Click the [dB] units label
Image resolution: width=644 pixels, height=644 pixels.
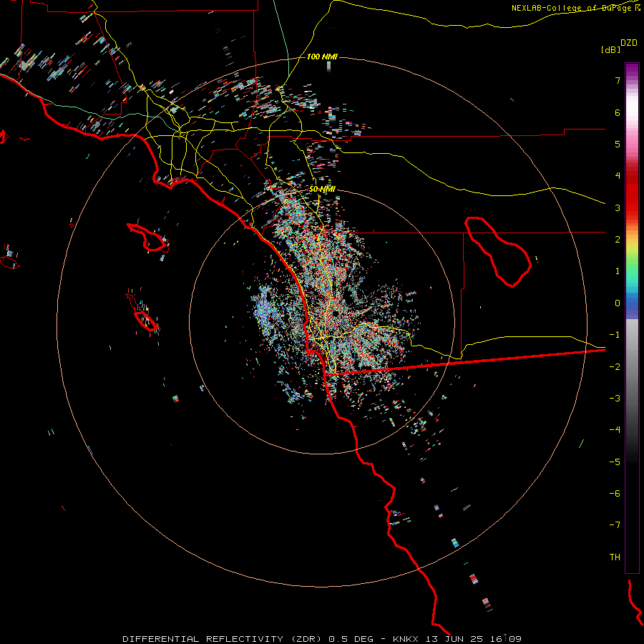610,49
